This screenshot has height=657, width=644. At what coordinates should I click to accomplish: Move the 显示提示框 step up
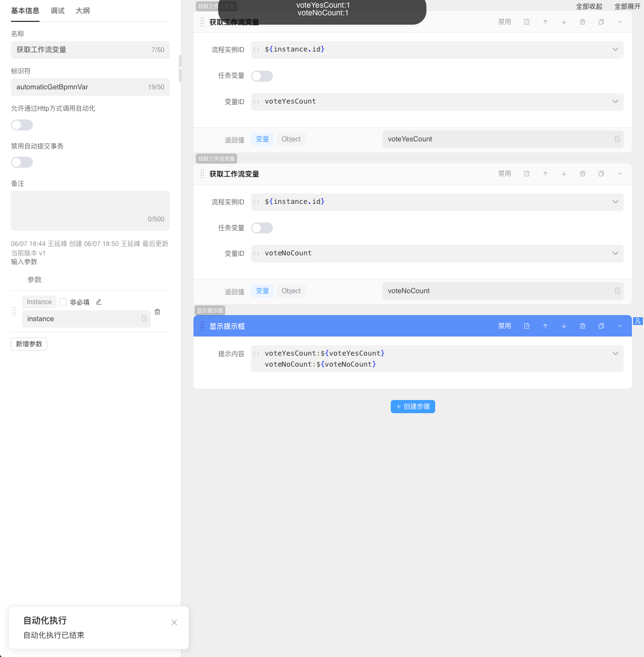point(545,326)
